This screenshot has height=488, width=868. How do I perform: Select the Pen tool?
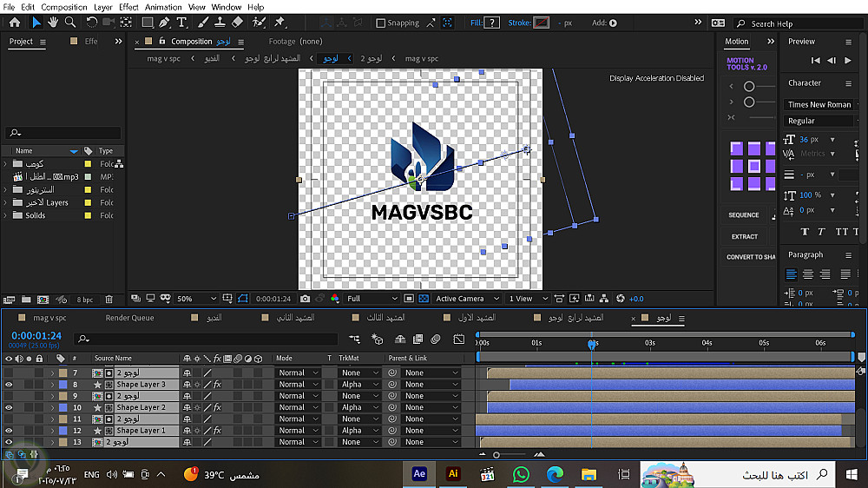coord(164,23)
